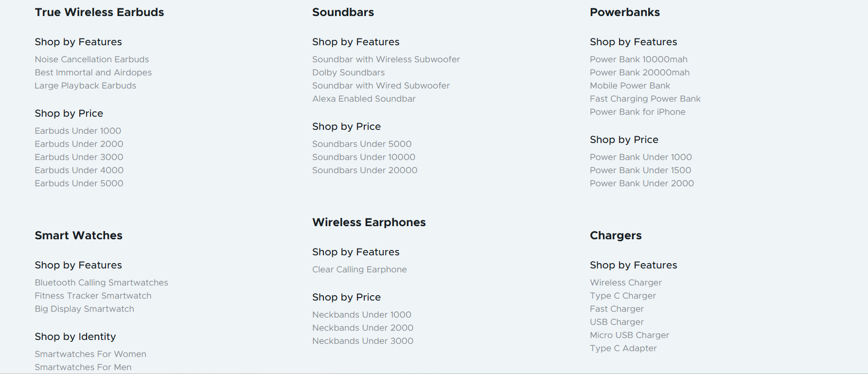
Task: Open Earbuds Under 5000 link
Action: [x=79, y=183]
